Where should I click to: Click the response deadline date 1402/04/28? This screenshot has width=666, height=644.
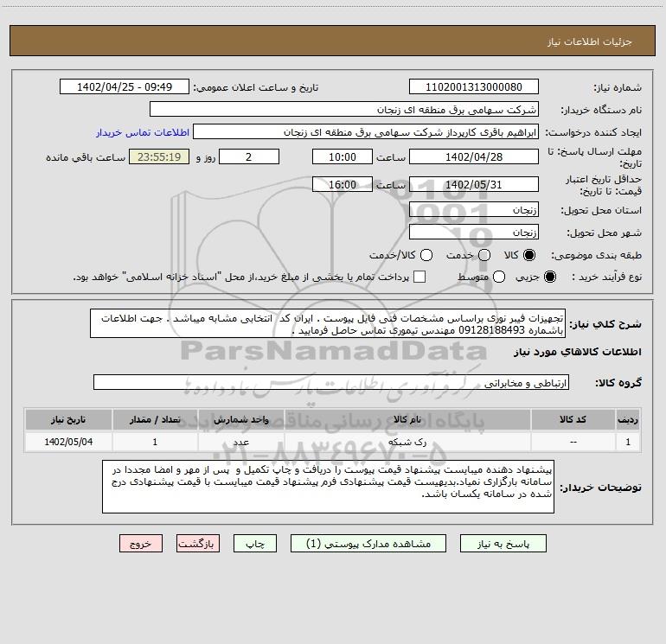[x=474, y=156]
